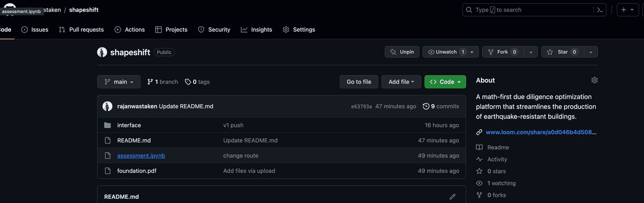Image resolution: width=644 pixels, height=203 pixels.
Task: Toggle Unwatch for this repository
Action: tap(447, 52)
